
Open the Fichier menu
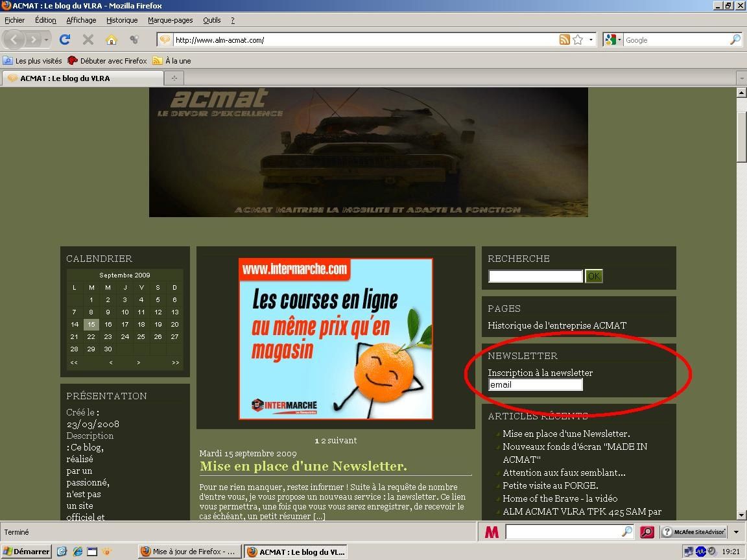pyautogui.click(x=15, y=20)
